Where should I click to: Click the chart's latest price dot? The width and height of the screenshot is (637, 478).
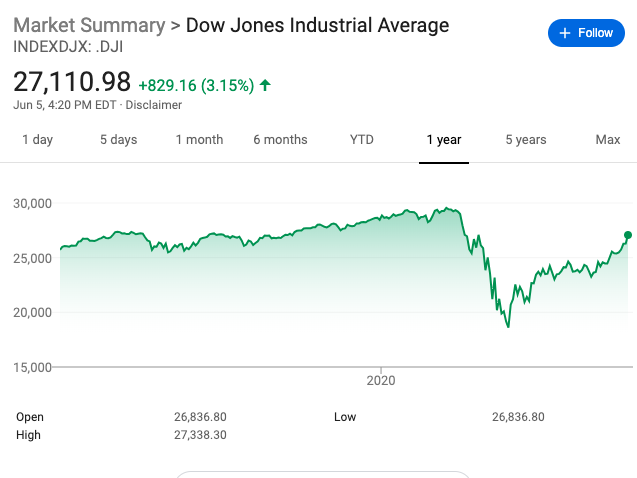pyautogui.click(x=628, y=235)
